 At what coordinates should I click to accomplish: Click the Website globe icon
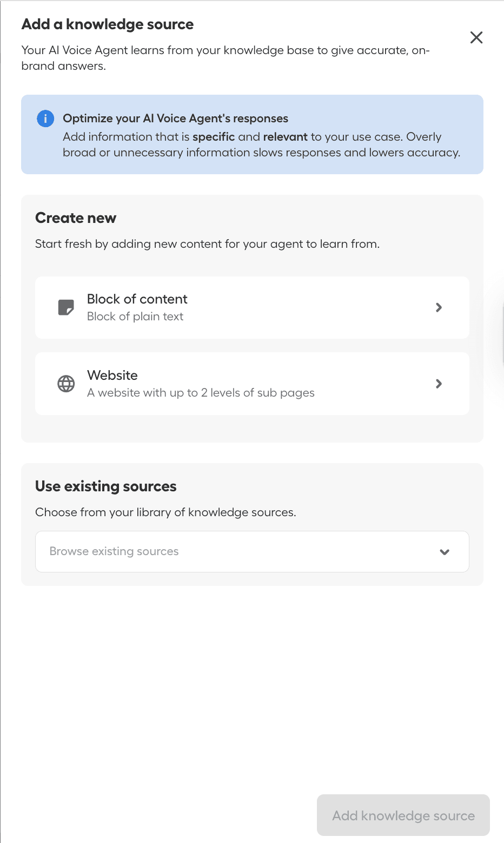66,383
